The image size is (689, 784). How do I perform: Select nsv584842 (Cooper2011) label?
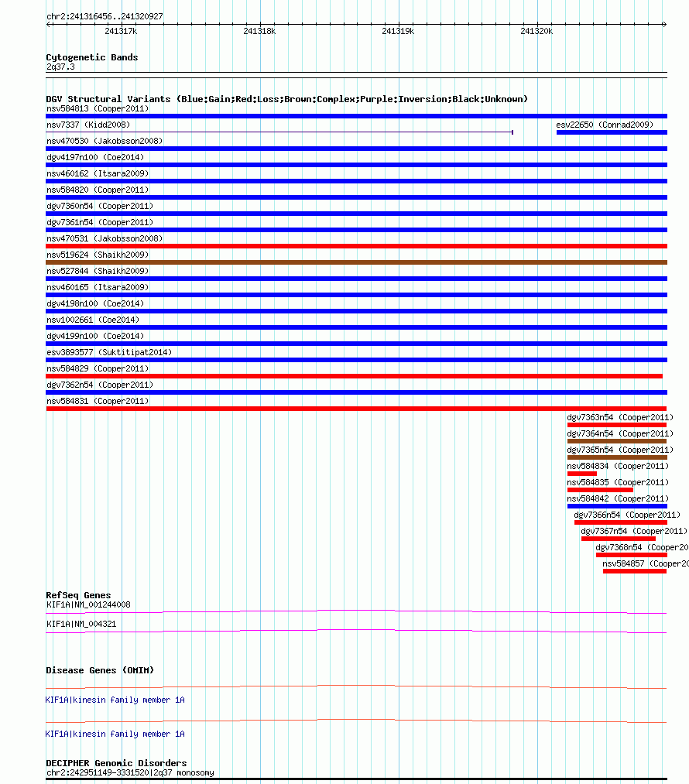tap(618, 498)
